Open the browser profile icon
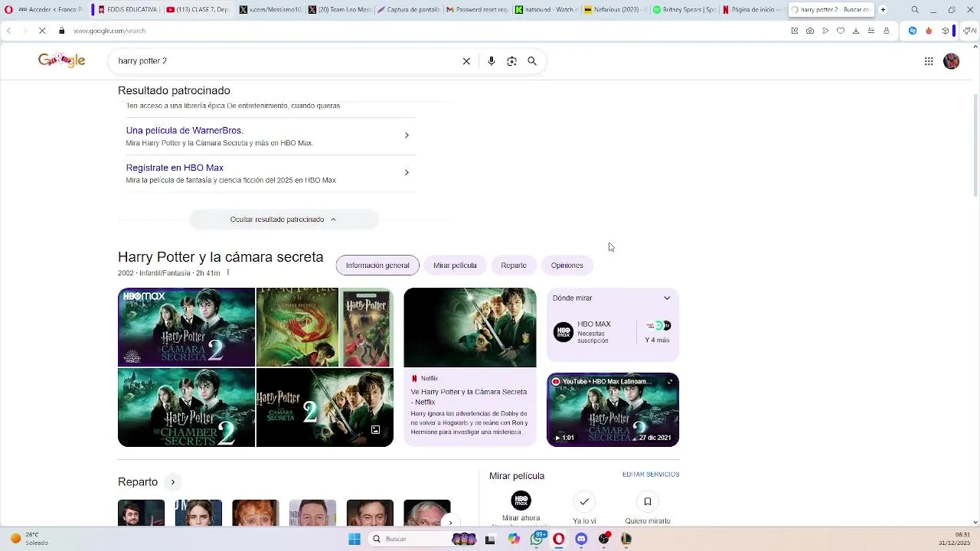Screen dimensions: 980x551 (887, 31)
